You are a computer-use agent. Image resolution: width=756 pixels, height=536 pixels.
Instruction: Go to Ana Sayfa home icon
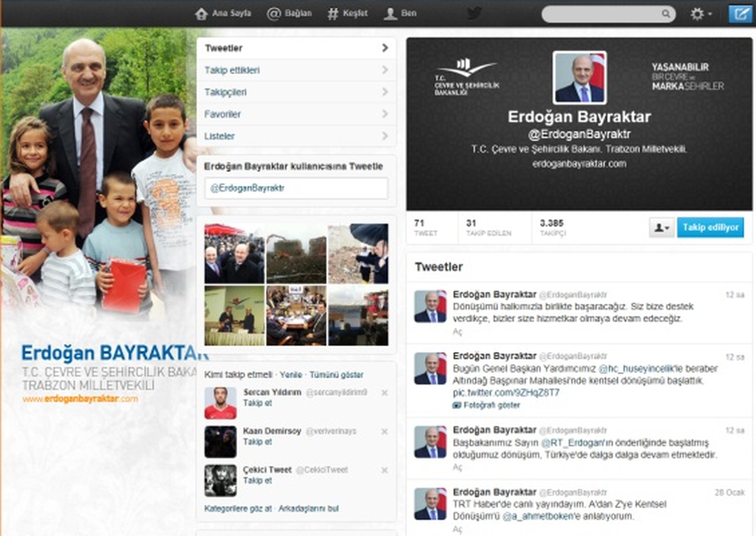[x=202, y=13]
